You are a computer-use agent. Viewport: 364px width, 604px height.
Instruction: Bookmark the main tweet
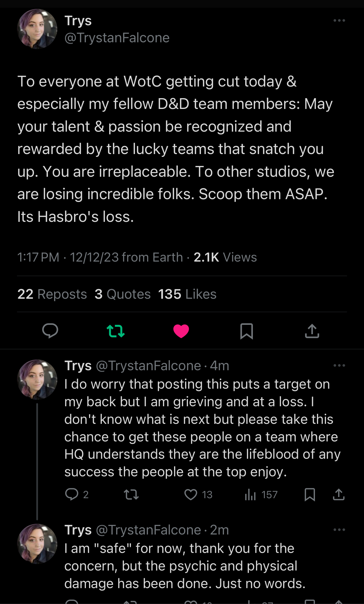coord(246,331)
